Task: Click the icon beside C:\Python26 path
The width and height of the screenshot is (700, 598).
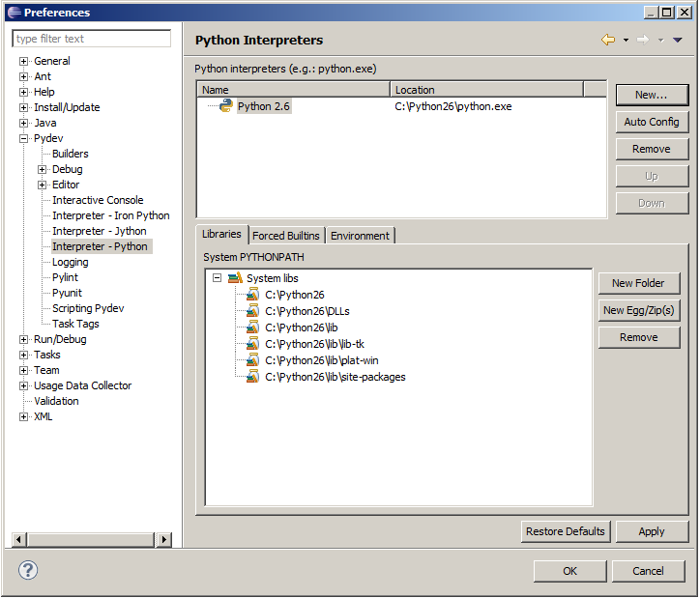Action: point(252,295)
